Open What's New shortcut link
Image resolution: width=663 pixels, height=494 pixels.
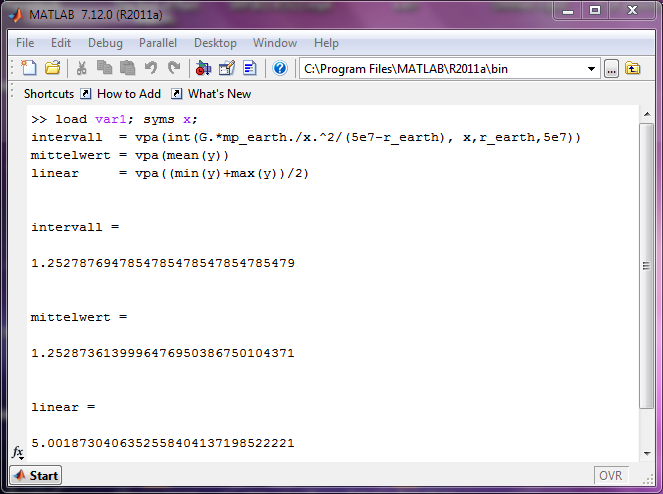[x=219, y=93]
